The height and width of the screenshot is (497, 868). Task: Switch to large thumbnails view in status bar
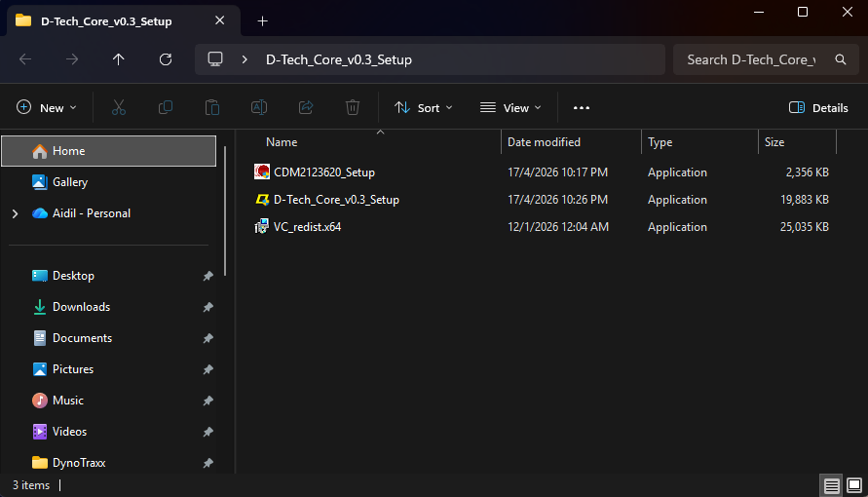click(854, 485)
